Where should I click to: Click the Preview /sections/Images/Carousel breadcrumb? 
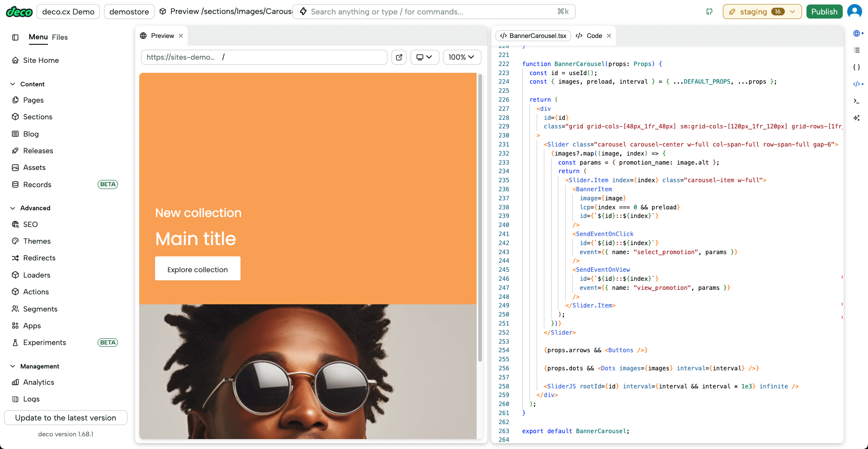(x=226, y=11)
